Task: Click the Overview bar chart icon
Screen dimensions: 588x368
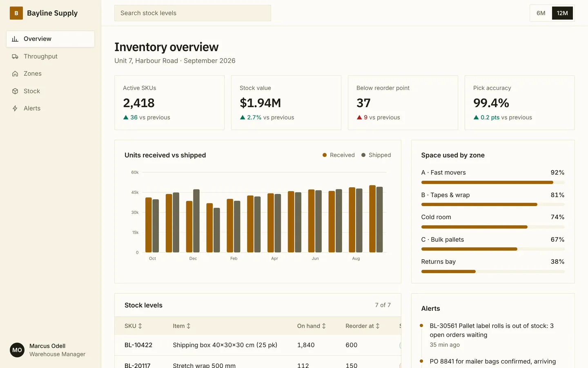Action: click(15, 39)
